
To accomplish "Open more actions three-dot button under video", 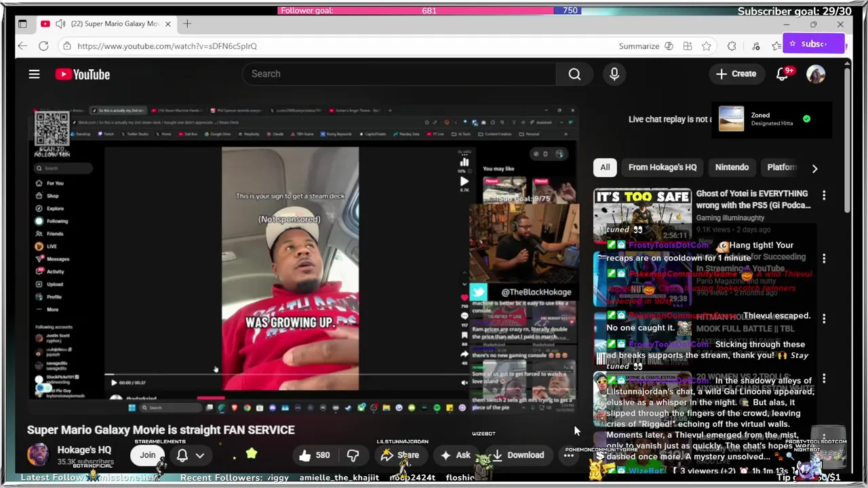I will click(x=568, y=455).
